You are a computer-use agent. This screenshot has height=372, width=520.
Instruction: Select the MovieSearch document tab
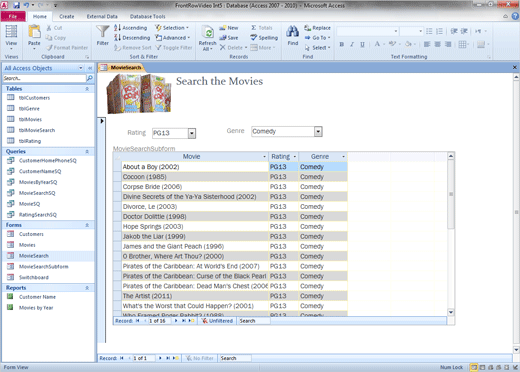[x=122, y=68]
